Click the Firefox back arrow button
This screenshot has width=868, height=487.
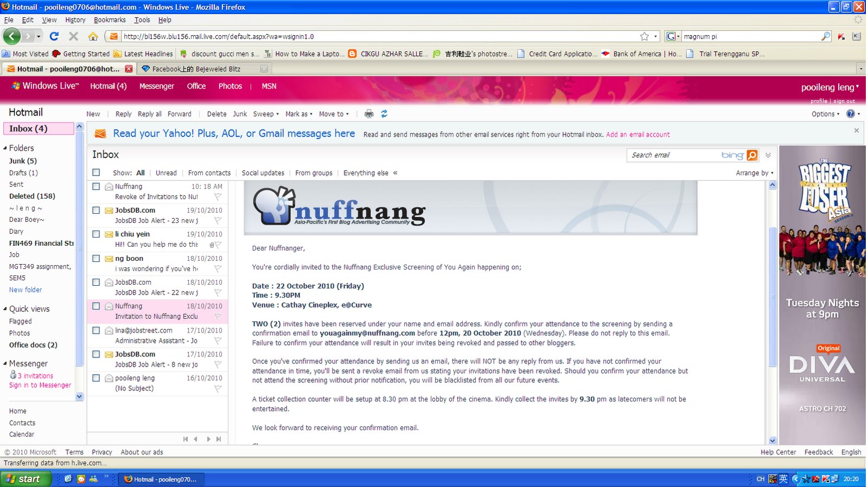click(x=12, y=36)
